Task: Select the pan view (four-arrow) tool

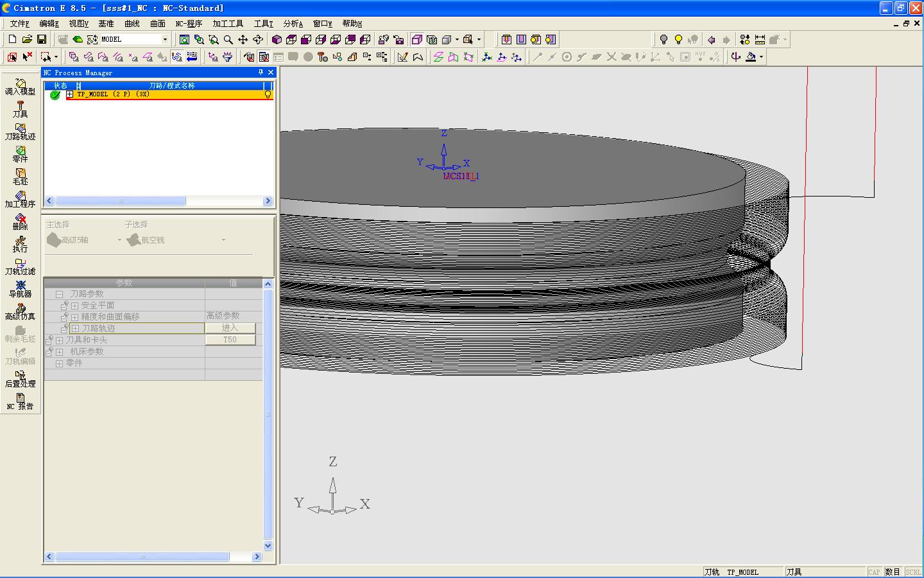Action: tap(243, 39)
